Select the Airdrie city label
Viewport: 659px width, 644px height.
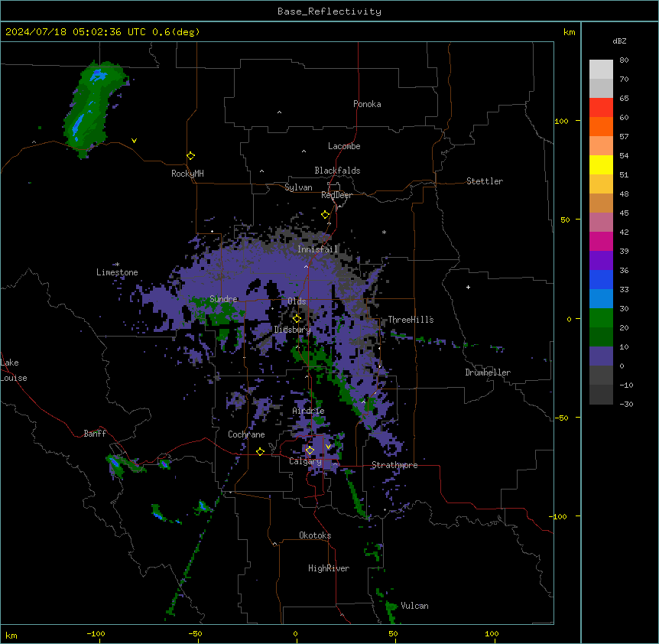[x=308, y=411]
